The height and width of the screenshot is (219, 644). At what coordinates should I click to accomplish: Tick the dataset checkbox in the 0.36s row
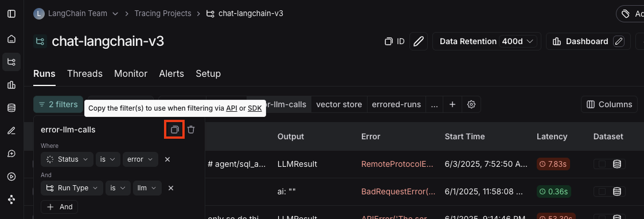[x=602, y=191]
